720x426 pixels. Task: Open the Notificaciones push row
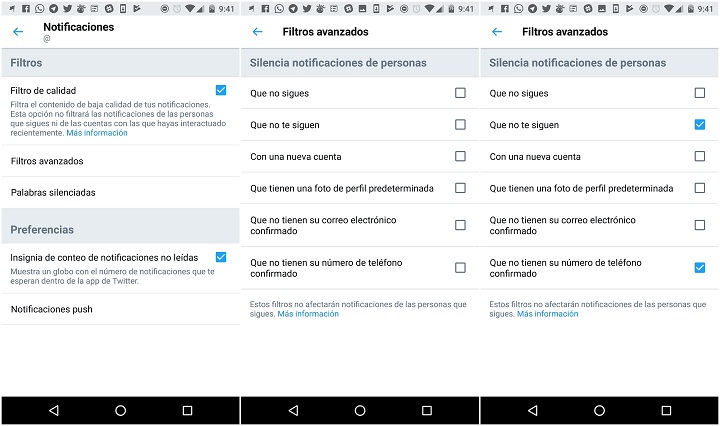point(120,309)
